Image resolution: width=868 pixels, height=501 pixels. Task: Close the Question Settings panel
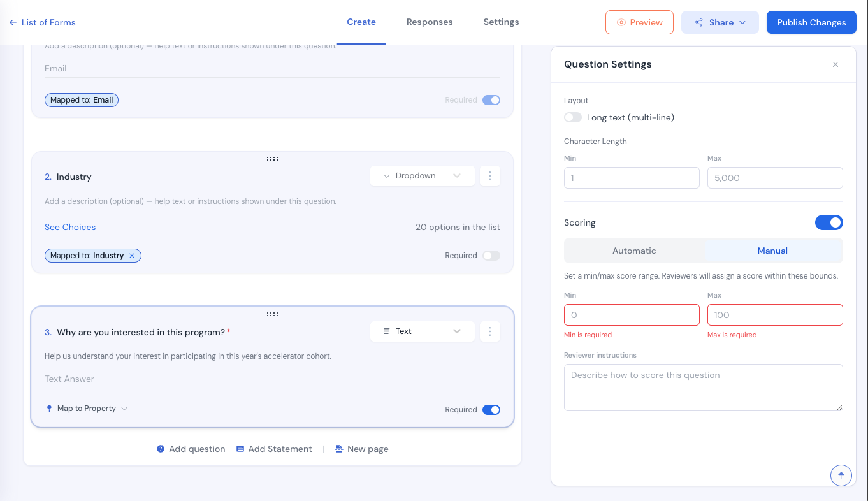pos(835,64)
